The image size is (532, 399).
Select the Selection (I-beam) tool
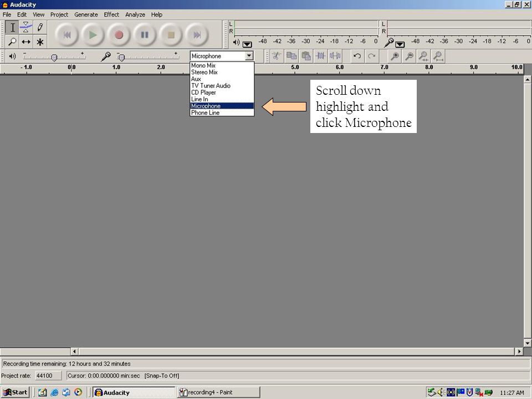click(x=12, y=28)
